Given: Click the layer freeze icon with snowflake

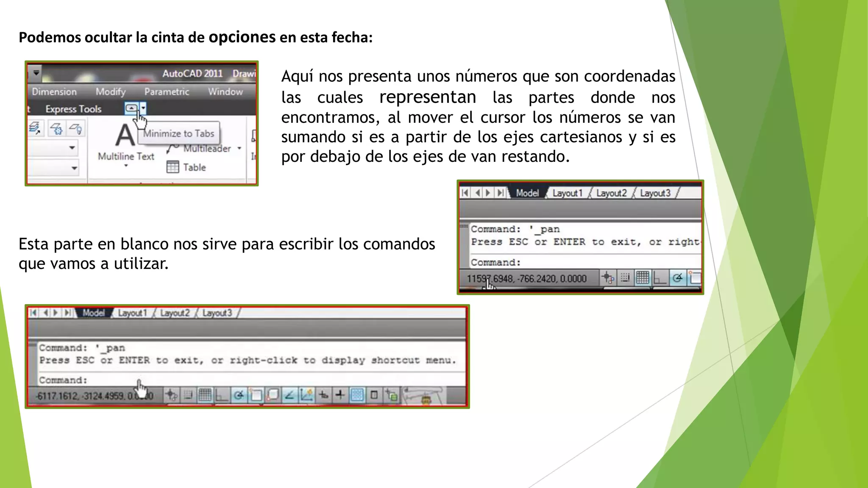Looking at the screenshot, I should (x=56, y=128).
